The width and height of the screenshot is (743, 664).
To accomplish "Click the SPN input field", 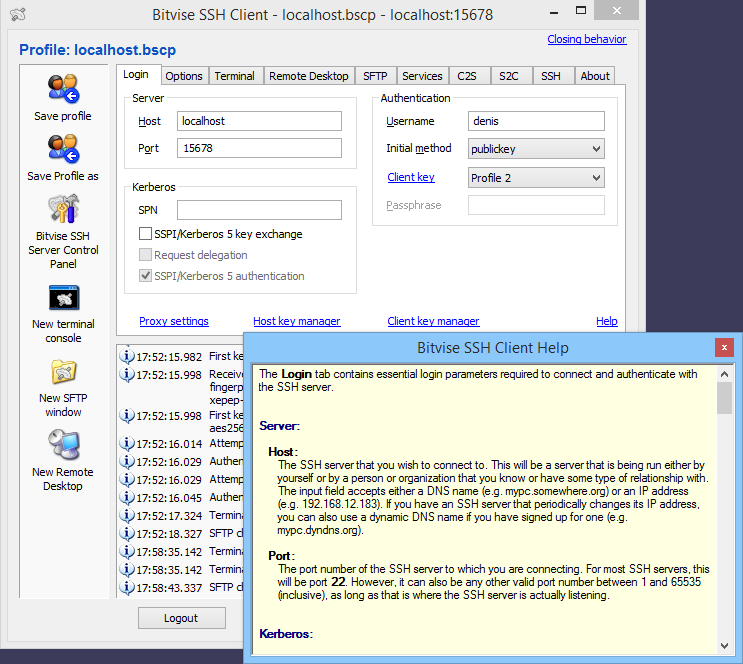I will click(x=259, y=210).
